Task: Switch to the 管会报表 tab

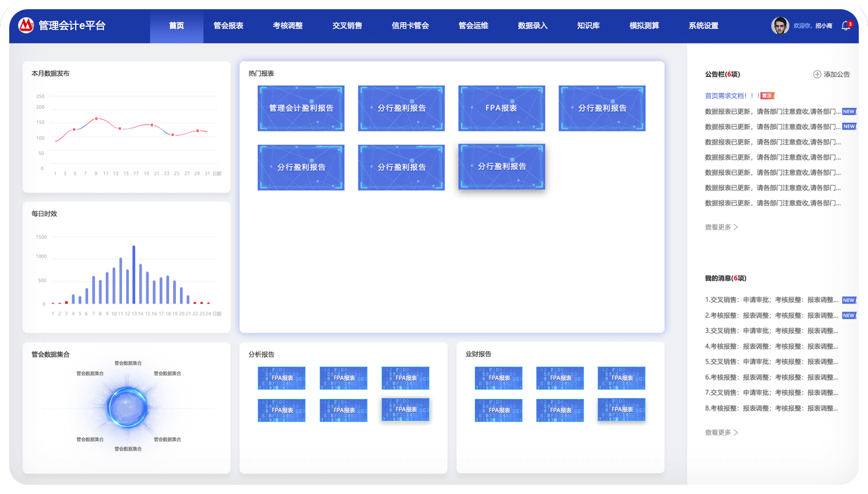Action: [229, 26]
